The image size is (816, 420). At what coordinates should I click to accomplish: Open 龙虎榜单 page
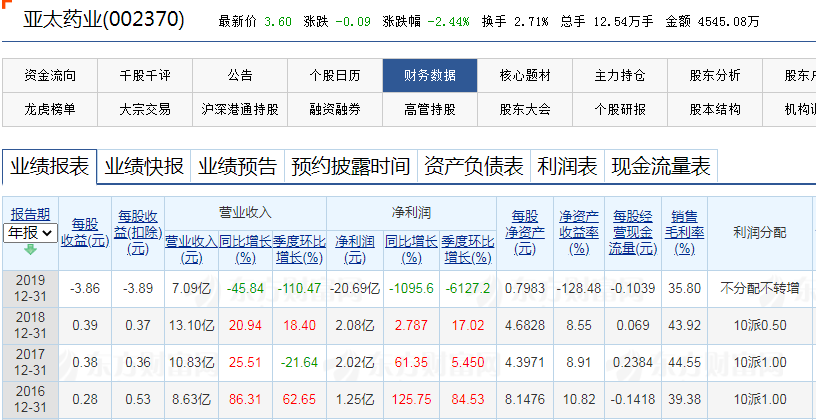[x=49, y=109]
